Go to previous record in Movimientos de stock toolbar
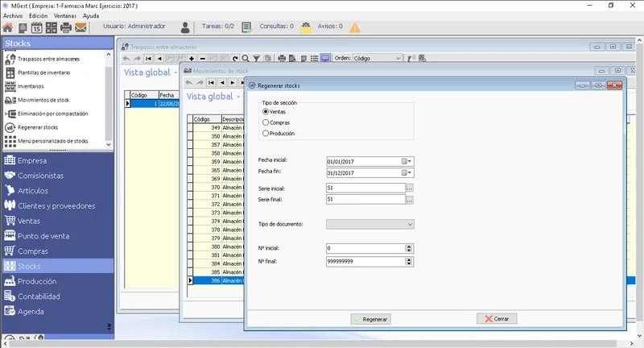The image size is (644, 348). (x=222, y=83)
